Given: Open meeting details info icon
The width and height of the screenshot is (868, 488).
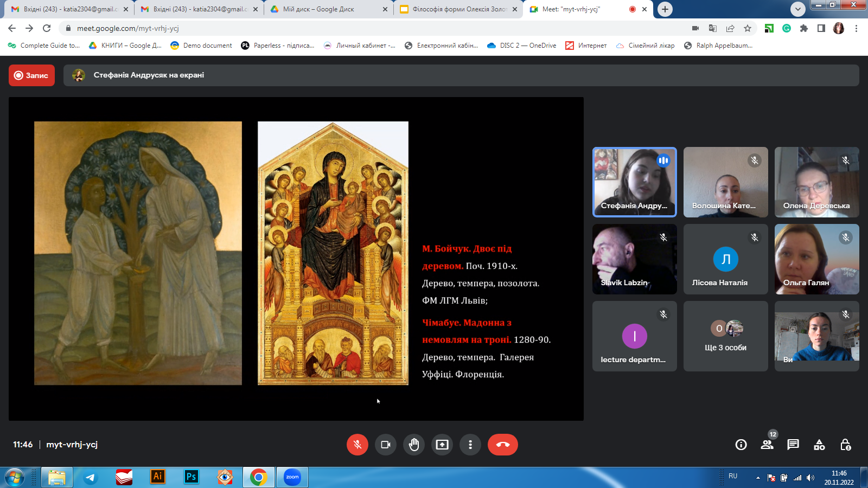Looking at the screenshot, I should pyautogui.click(x=741, y=445).
